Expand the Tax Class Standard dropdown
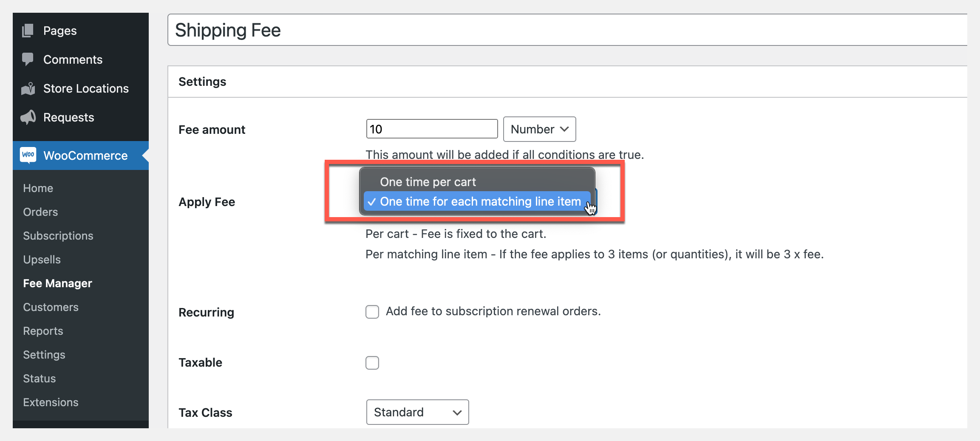 pyautogui.click(x=417, y=412)
